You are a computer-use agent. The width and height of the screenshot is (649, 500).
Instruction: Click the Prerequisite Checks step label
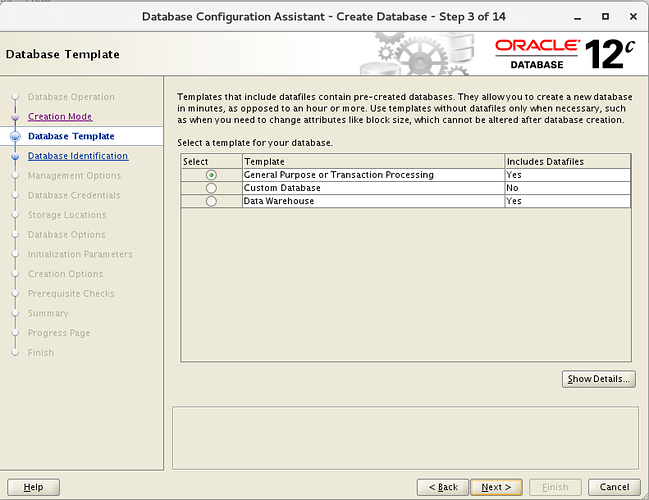point(71,293)
